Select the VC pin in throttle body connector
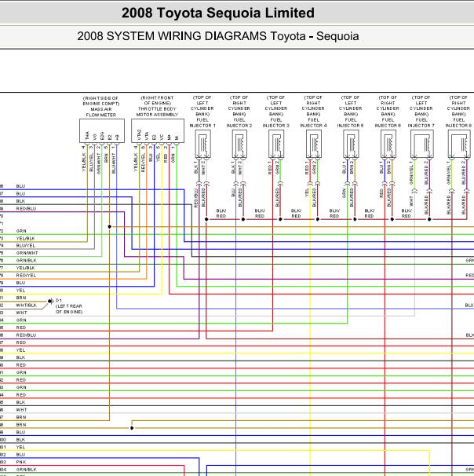The width and height of the screenshot is (474, 476). (x=162, y=137)
